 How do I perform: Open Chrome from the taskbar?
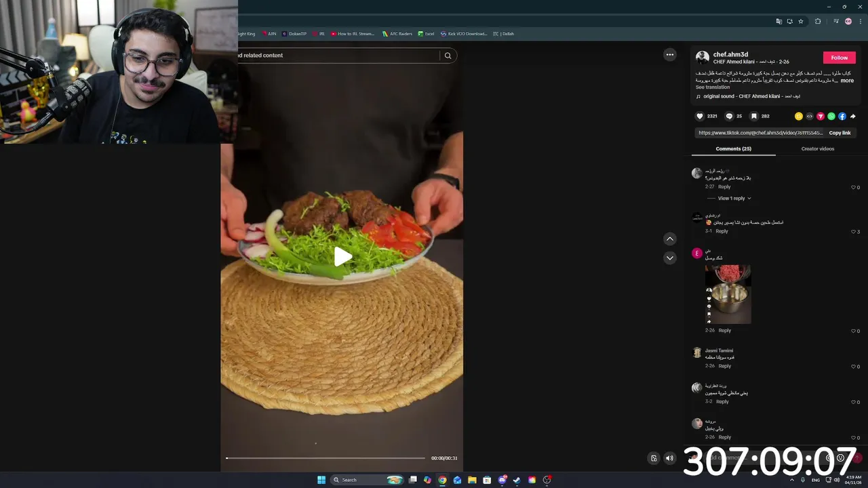[442, 480]
